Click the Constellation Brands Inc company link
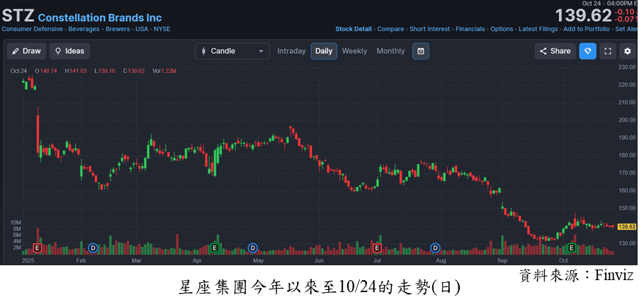The image size is (644, 307). (99, 18)
